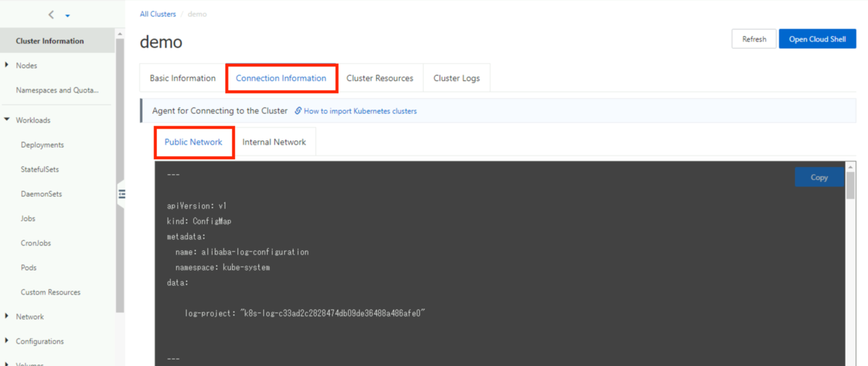Click the demo cluster title
The width and height of the screenshot is (868, 366).
(161, 42)
